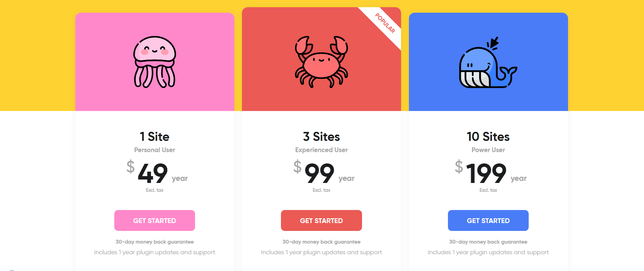Click the $49 per year price

coord(157,172)
